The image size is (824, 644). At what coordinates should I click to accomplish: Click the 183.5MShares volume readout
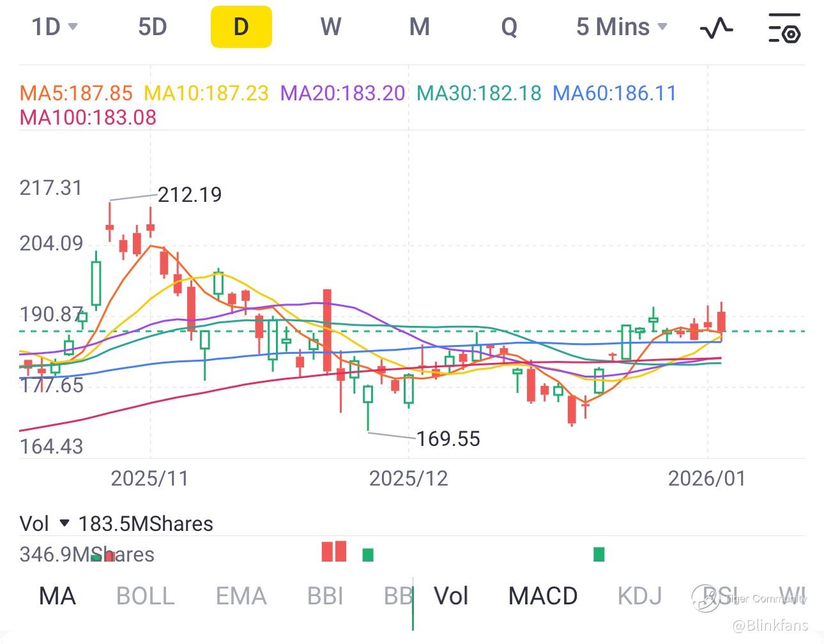(x=146, y=524)
